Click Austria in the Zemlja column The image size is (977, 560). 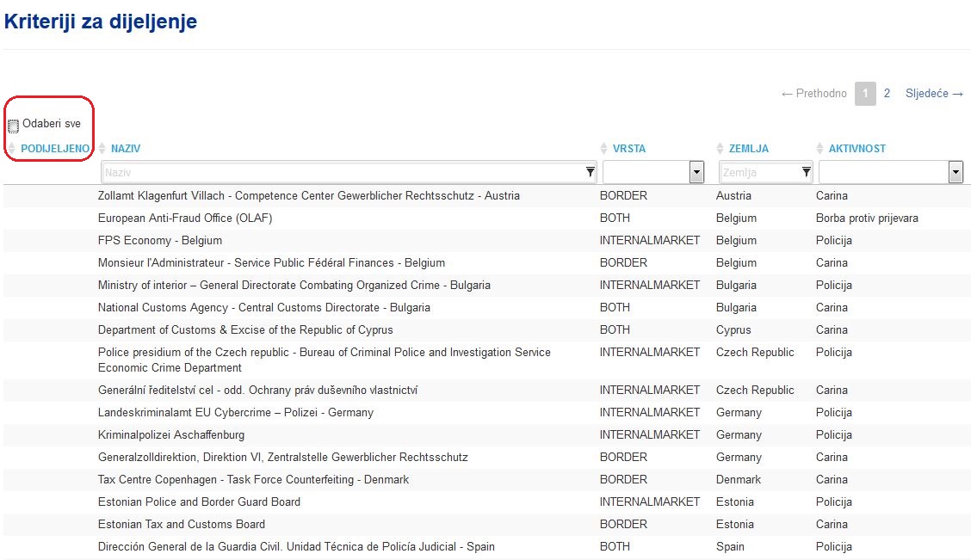pos(733,195)
